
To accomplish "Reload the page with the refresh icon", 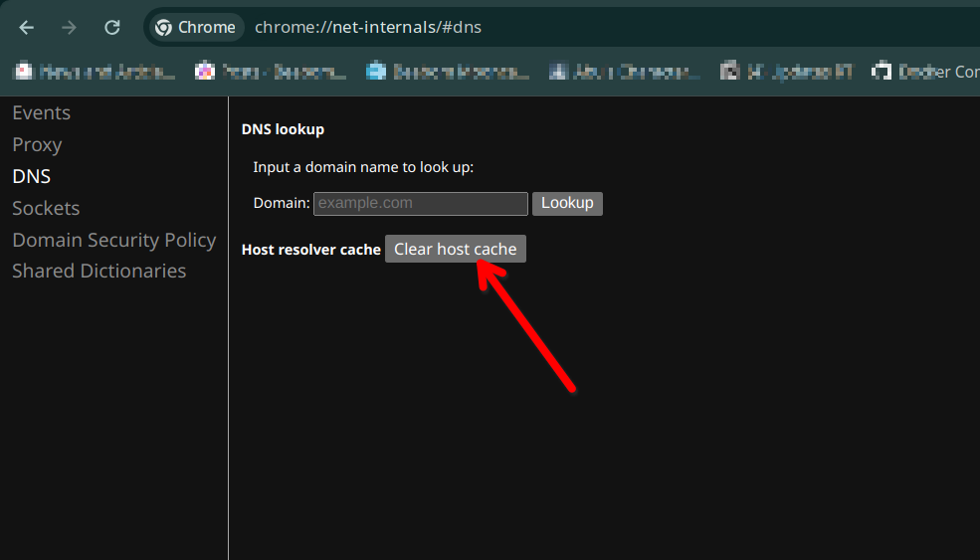I will 111,28.
